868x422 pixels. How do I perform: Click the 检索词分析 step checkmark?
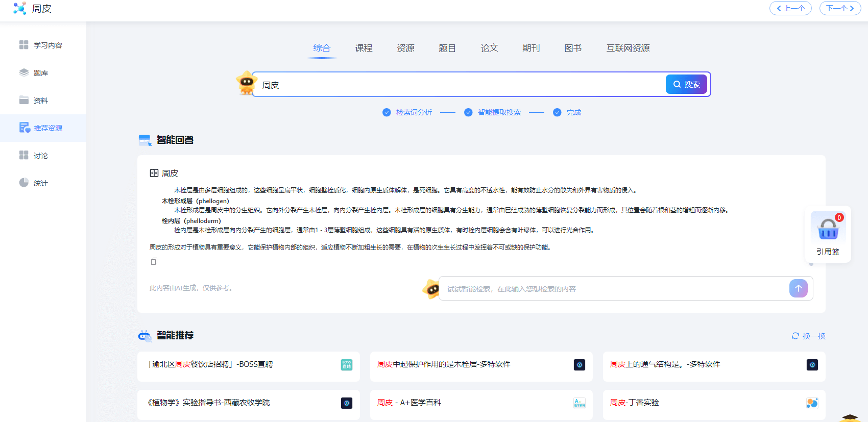pos(387,112)
